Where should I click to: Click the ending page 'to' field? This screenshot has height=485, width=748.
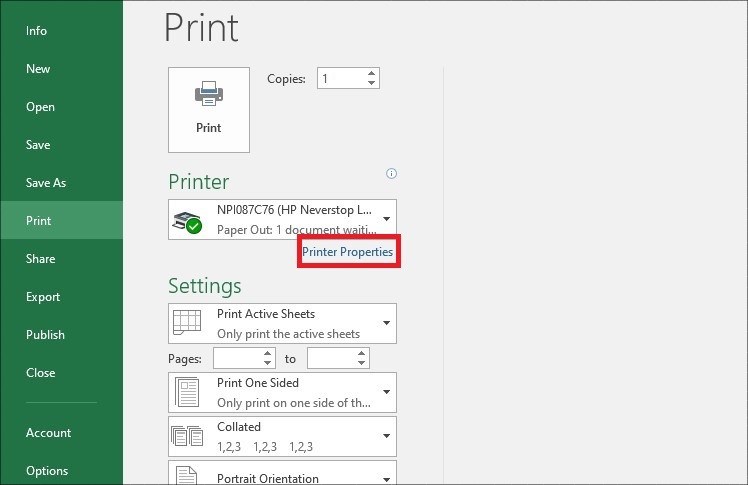[330, 358]
